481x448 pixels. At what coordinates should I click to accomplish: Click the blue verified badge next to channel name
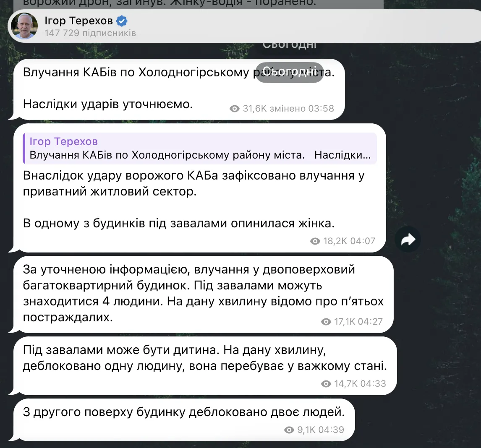point(122,21)
